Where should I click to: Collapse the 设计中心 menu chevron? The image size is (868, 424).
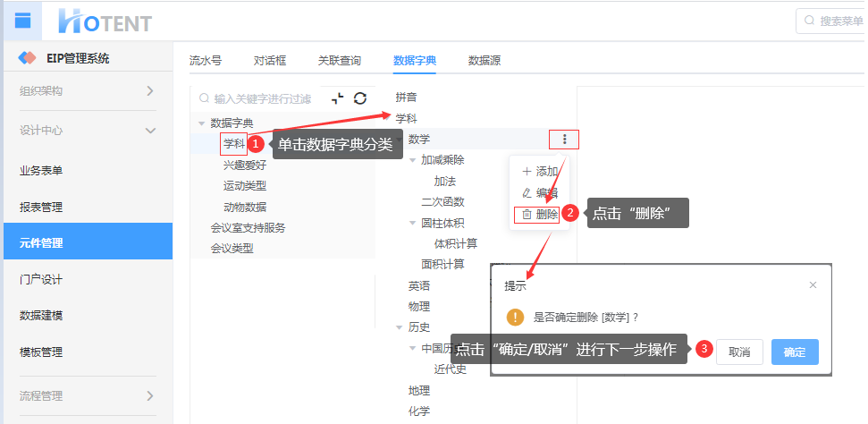tap(149, 131)
